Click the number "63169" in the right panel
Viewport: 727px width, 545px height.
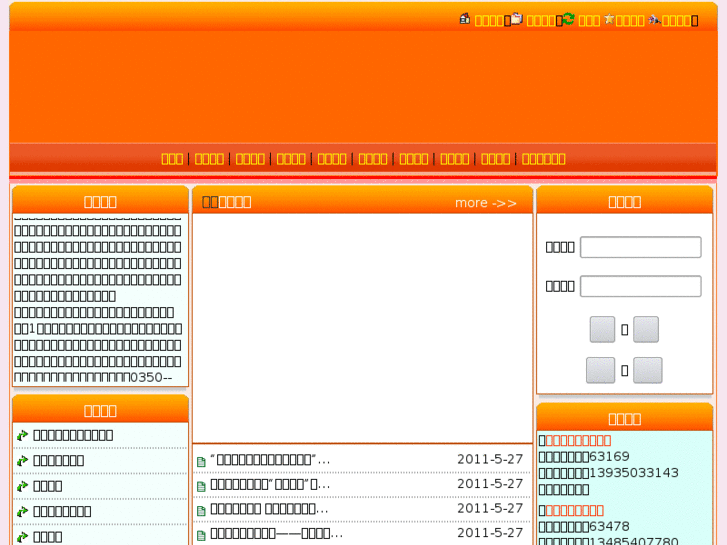(x=609, y=457)
